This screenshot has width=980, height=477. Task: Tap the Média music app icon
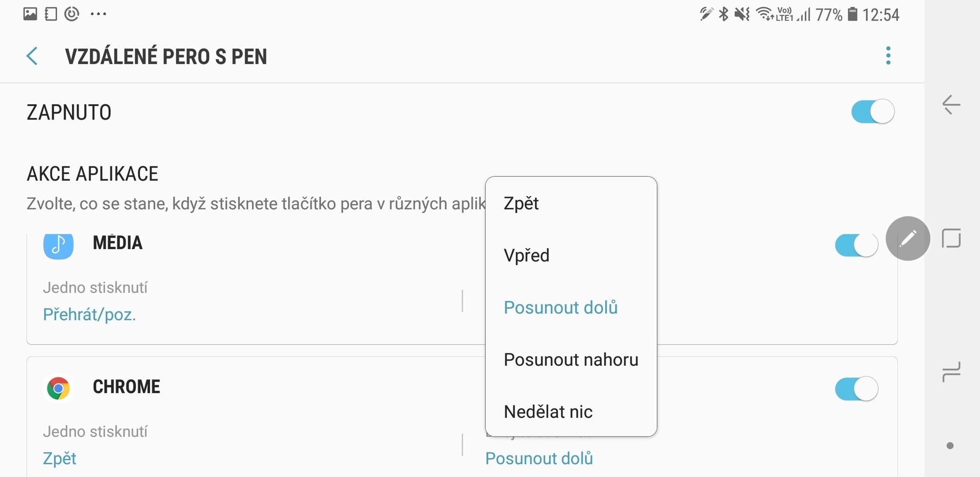58,245
